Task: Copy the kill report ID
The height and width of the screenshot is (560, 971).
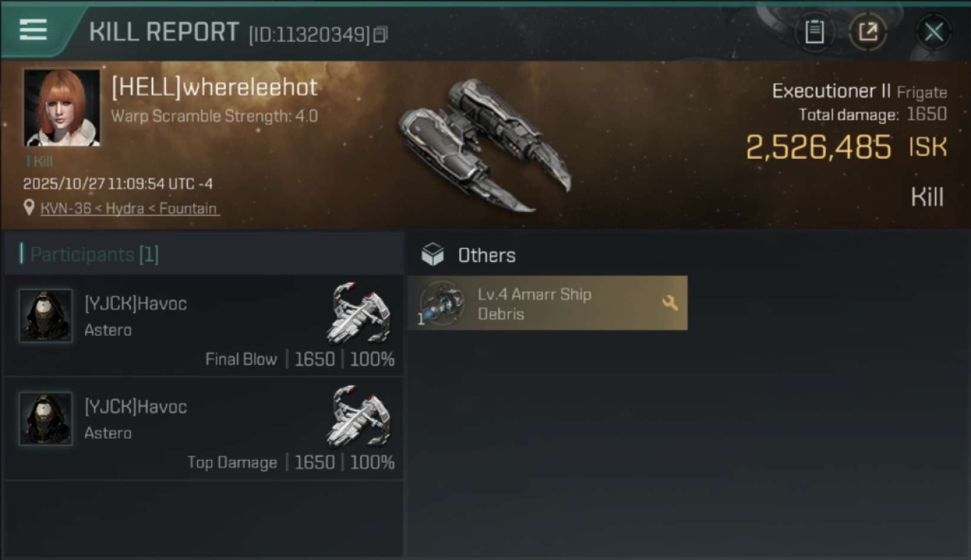Action: point(381,34)
